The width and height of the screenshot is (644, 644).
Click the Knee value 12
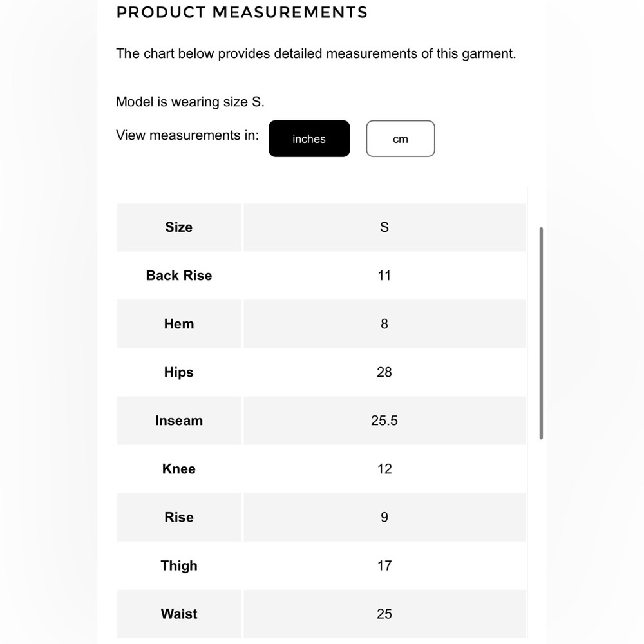(384, 469)
